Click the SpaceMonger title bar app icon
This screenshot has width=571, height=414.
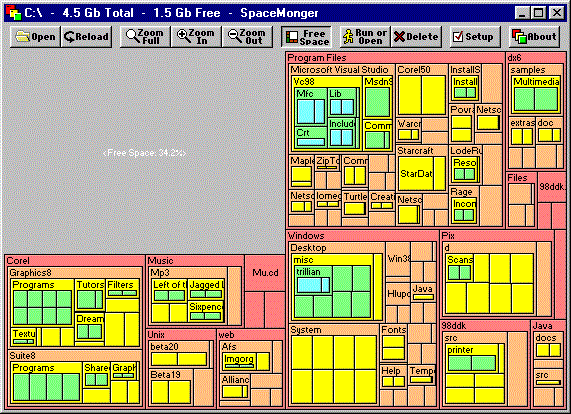click(x=13, y=13)
